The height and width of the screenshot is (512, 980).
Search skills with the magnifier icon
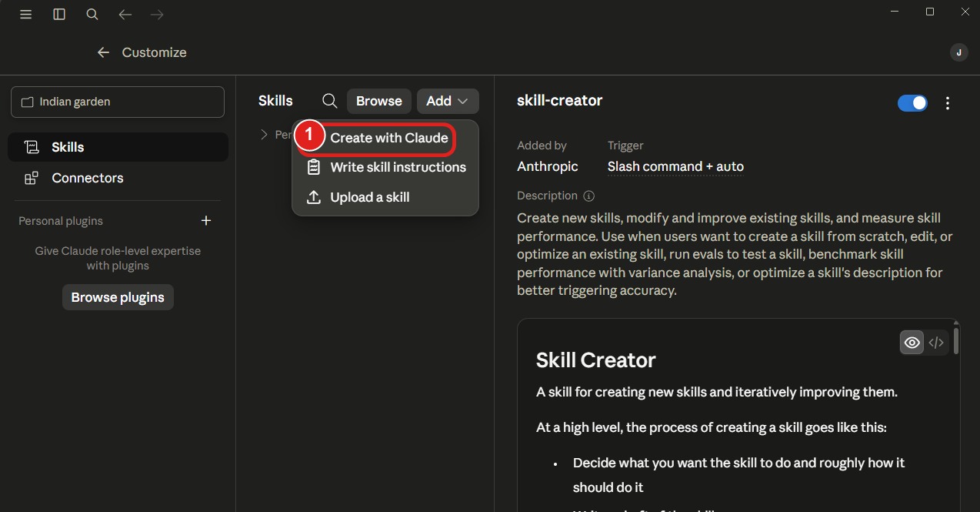[329, 101]
